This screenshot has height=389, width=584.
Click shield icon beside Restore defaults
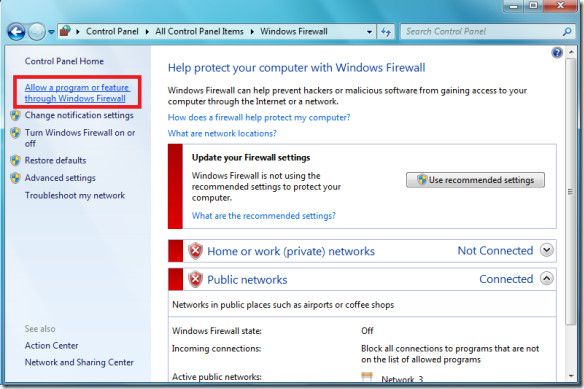[15, 161]
